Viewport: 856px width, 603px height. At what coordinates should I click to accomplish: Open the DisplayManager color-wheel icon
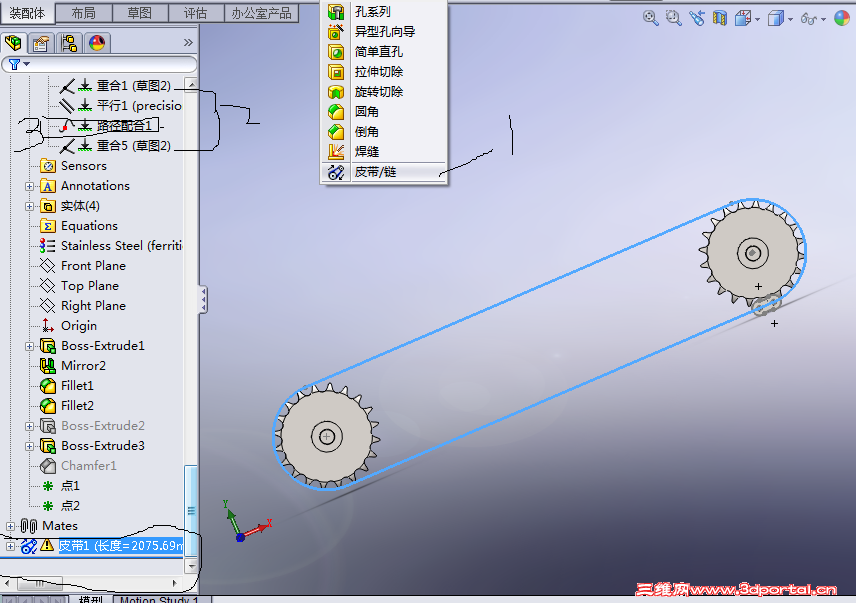97,43
